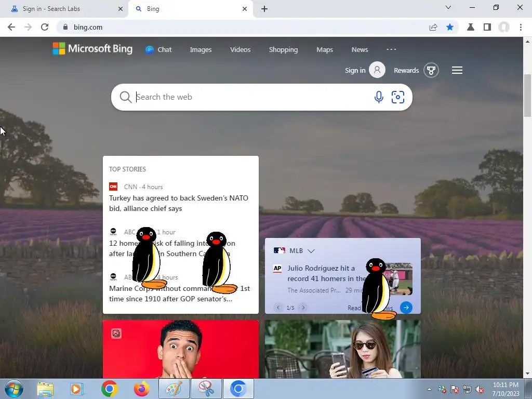Open Chrome three-dot menu
532x399 pixels.
(x=521, y=27)
